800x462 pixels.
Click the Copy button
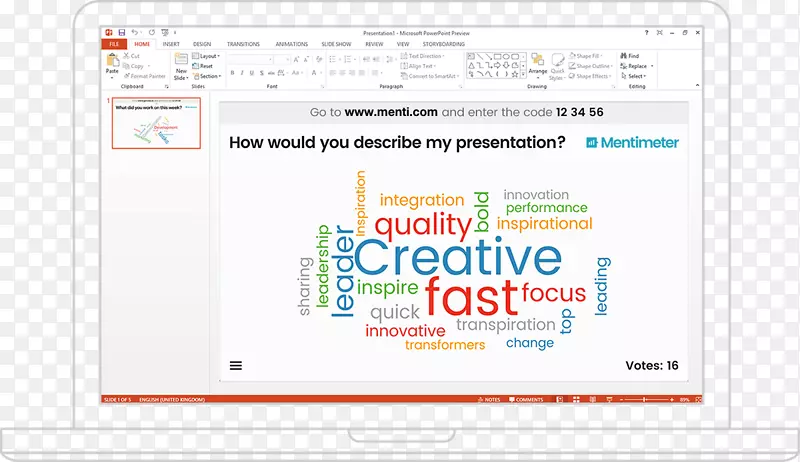click(134, 66)
